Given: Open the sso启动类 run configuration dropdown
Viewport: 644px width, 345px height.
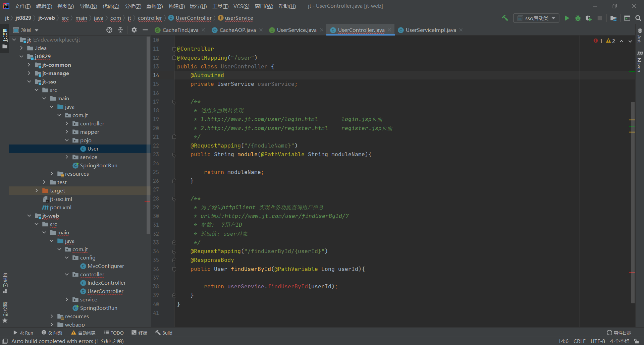Looking at the screenshot, I should (536, 18).
